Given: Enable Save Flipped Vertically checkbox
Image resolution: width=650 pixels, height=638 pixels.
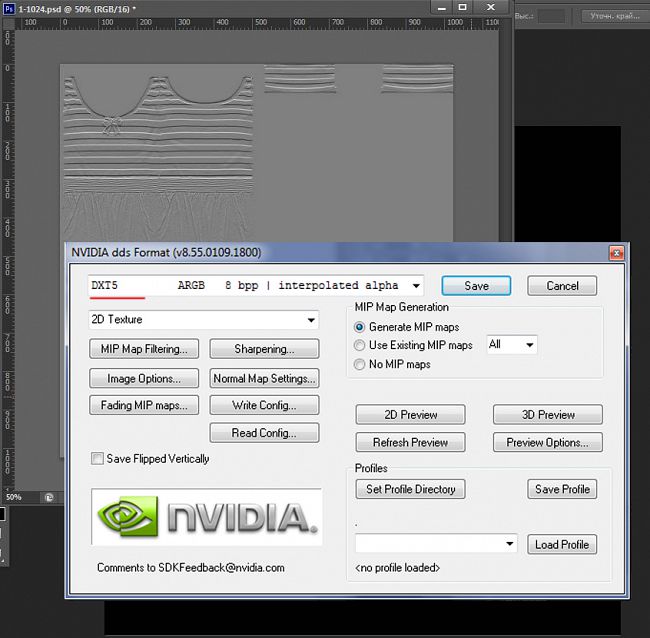Looking at the screenshot, I should tap(97, 459).
